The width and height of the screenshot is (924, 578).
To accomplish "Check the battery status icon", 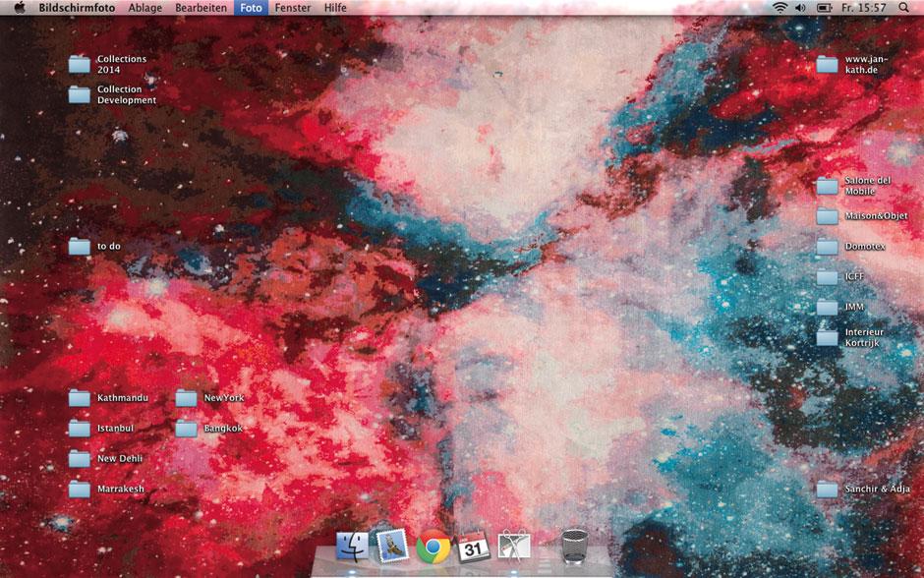I will pos(822,8).
